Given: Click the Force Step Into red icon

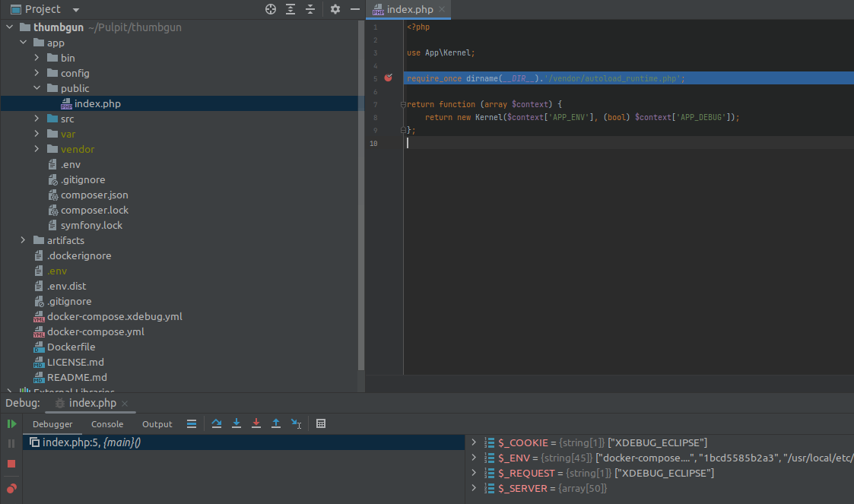Looking at the screenshot, I should coord(256,423).
